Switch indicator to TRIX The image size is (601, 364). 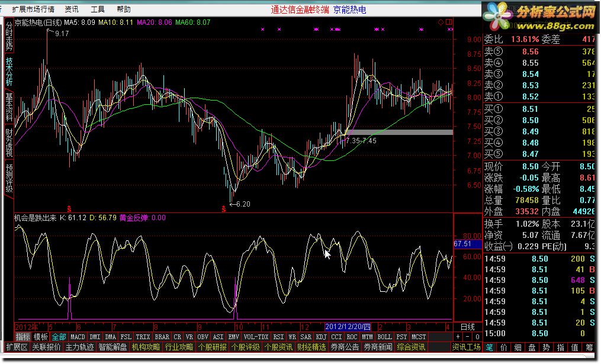[143, 337]
